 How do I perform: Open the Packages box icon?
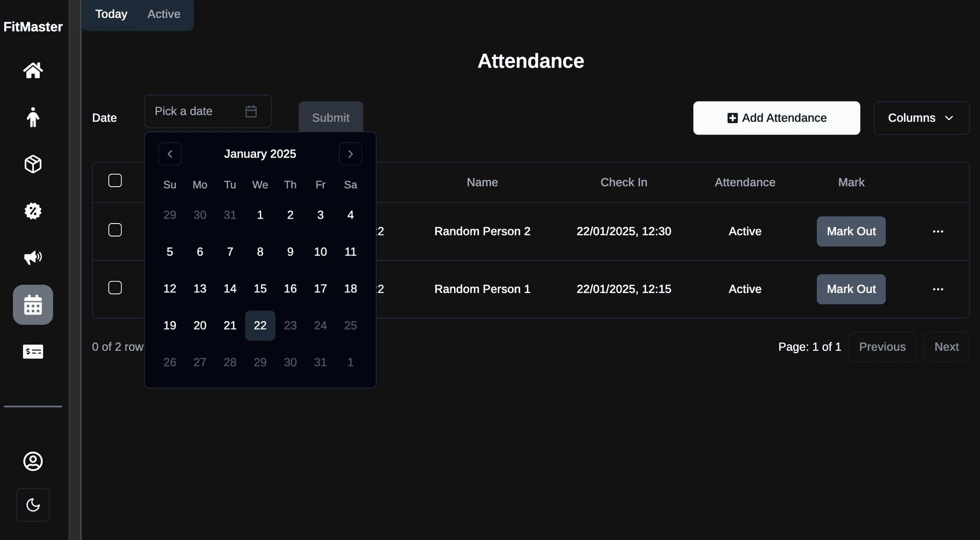[x=33, y=164]
